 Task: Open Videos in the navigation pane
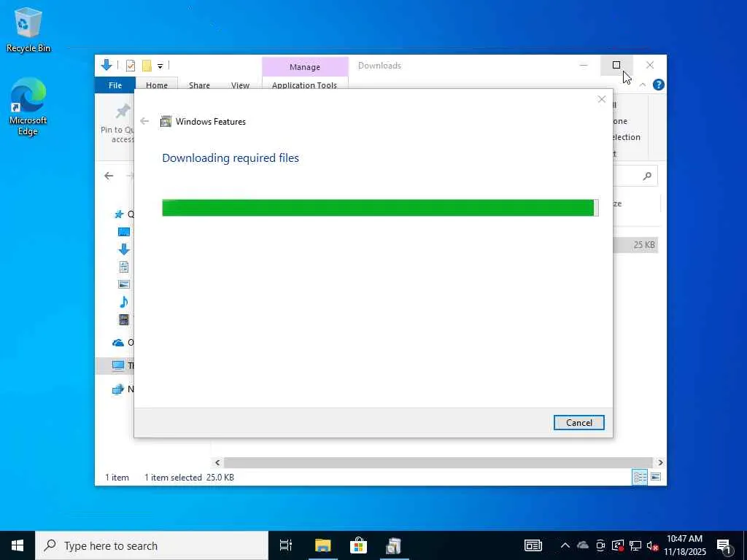tap(124, 319)
